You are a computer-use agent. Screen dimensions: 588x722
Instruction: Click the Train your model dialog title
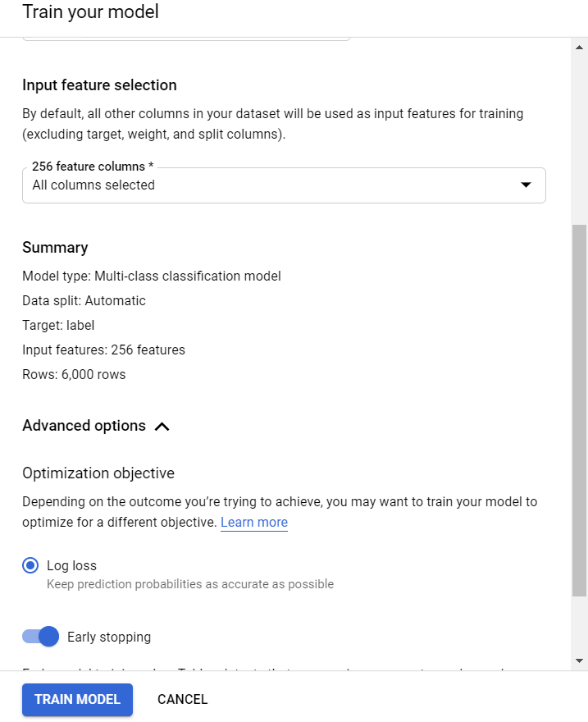pos(90,12)
